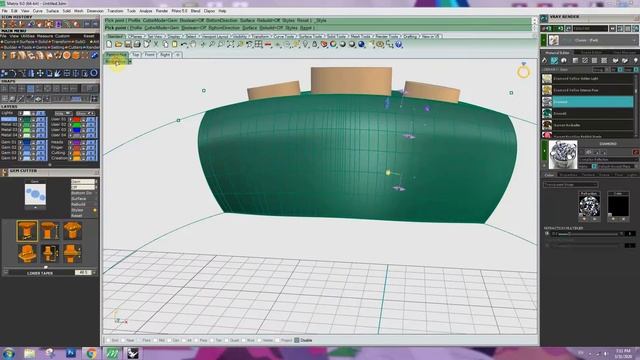Viewport: 640px width, 360px height.
Task: Click the blue wrench icon in main menu
Action: 94,55
